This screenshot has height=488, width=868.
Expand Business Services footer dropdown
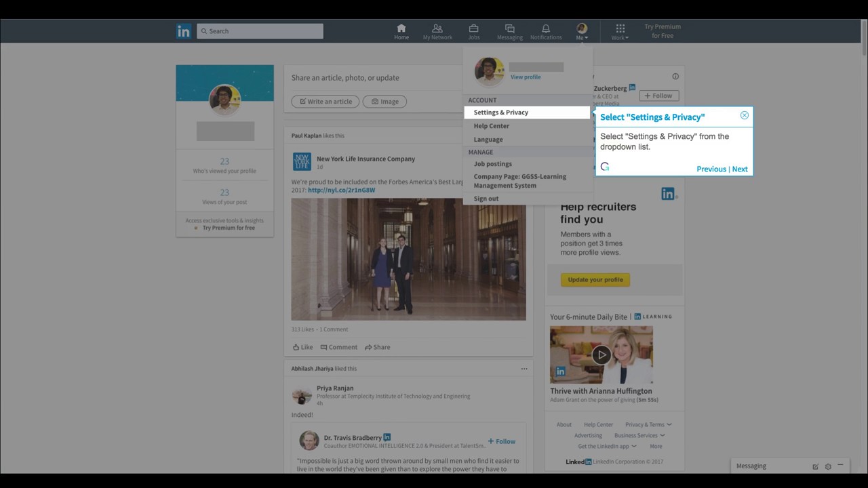tap(639, 436)
